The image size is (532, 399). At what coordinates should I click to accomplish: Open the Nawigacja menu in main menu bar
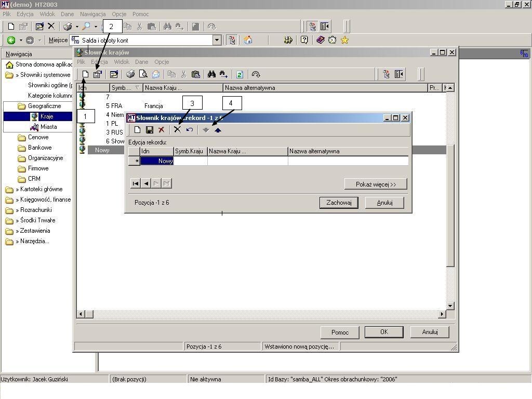[x=92, y=14]
